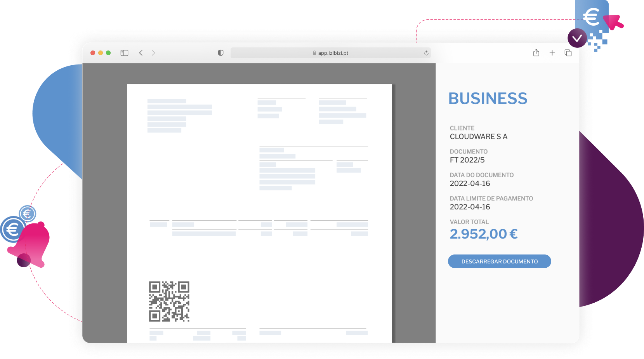
Task: Click the QR code on the invoice
Action: coord(169,301)
